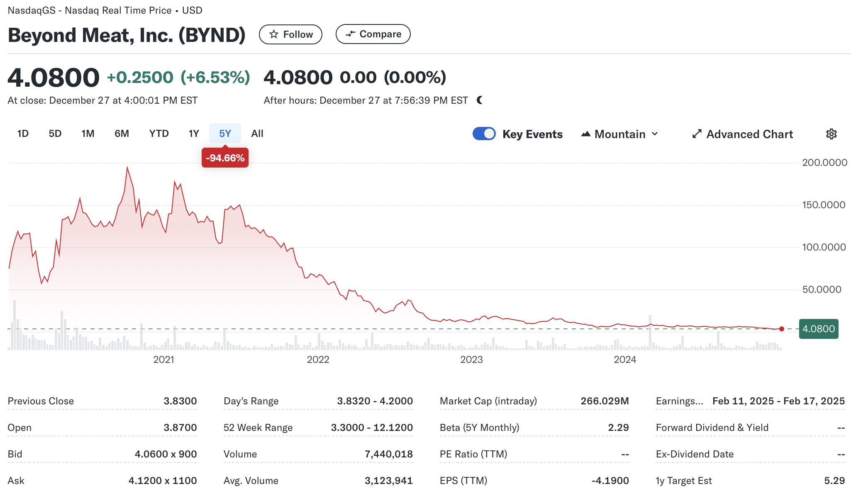The height and width of the screenshot is (501, 868).
Task: Click the star icon in Follow button
Action: 273,34
